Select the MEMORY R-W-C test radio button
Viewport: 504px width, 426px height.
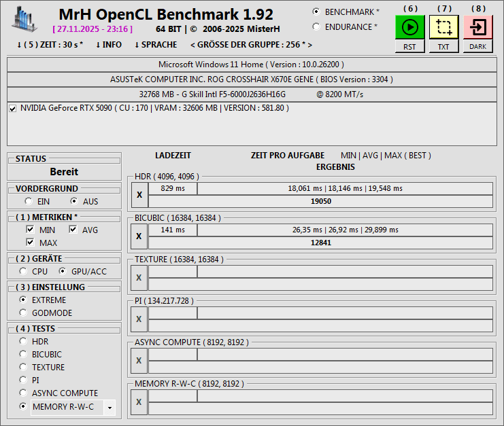pos(23,406)
